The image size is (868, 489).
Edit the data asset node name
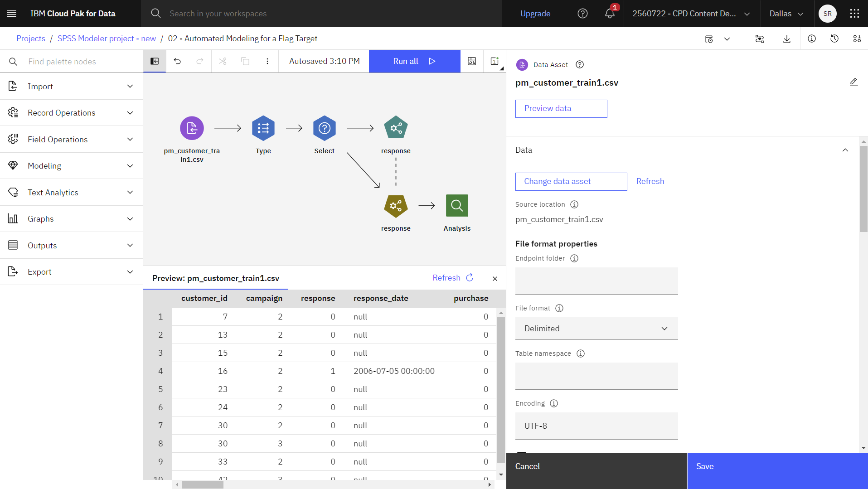(853, 82)
